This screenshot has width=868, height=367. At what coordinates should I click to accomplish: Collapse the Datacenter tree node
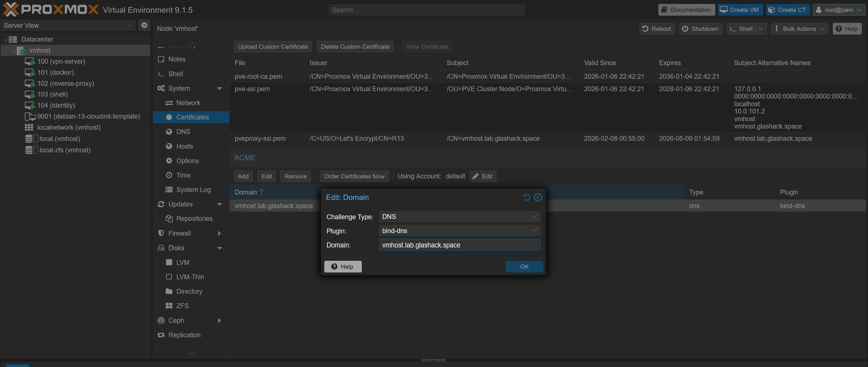pos(5,39)
